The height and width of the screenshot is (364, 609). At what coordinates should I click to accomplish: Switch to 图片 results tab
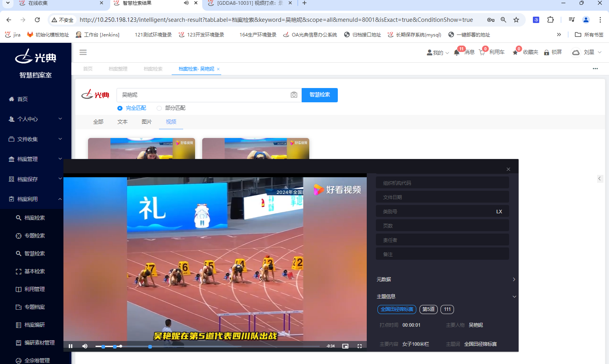click(147, 122)
